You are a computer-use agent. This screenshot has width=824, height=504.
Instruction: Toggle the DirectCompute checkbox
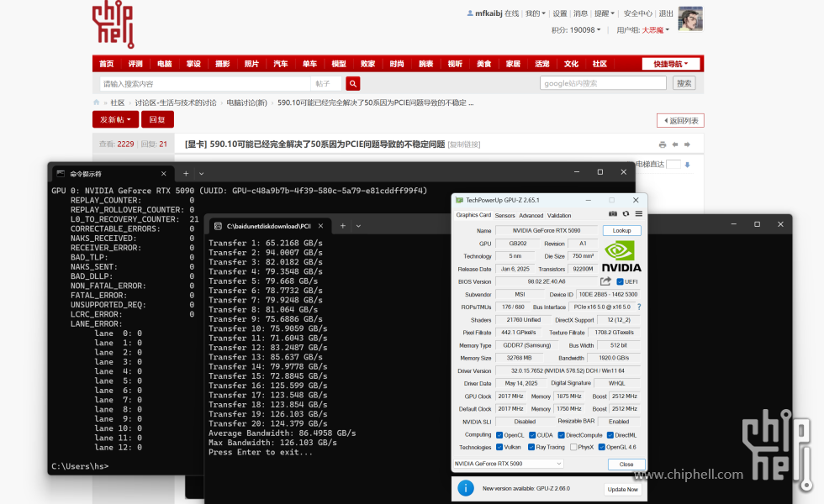(562, 435)
